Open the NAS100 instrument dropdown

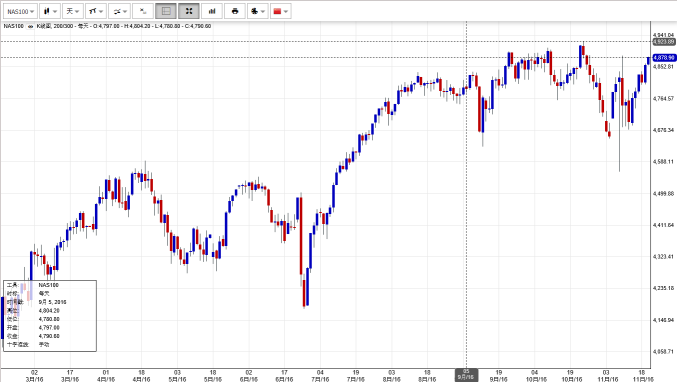(x=20, y=11)
